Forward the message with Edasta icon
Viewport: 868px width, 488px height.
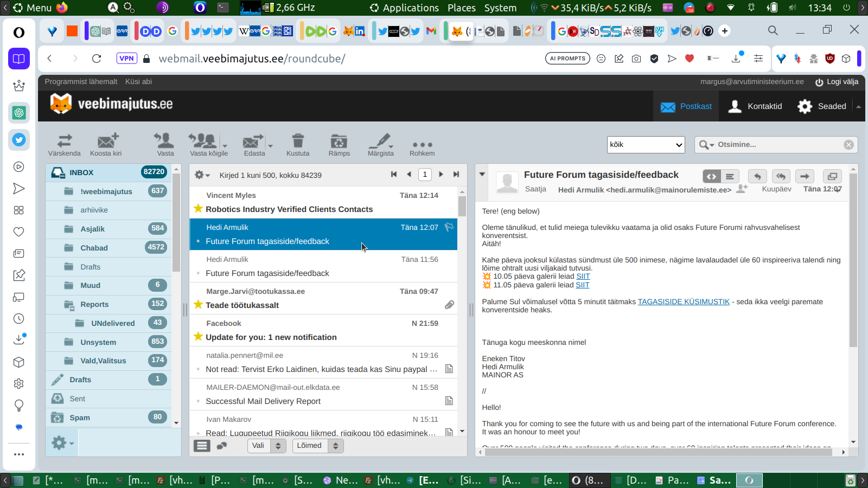coord(253,141)
